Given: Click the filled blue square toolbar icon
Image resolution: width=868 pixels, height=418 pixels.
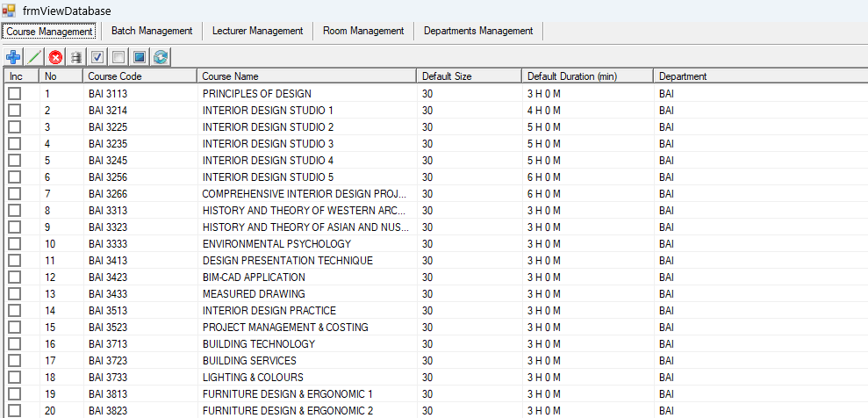Looking at the screenshot, I should pos(140,56).
